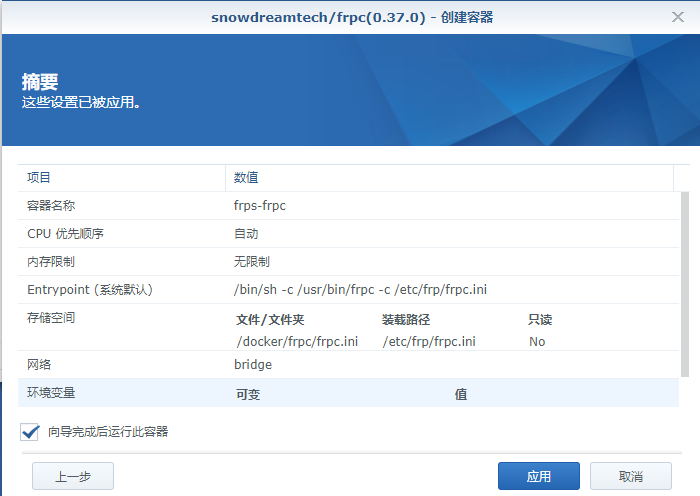Click the 值 sub-header
Screen dimensions: 700x496
461,395
